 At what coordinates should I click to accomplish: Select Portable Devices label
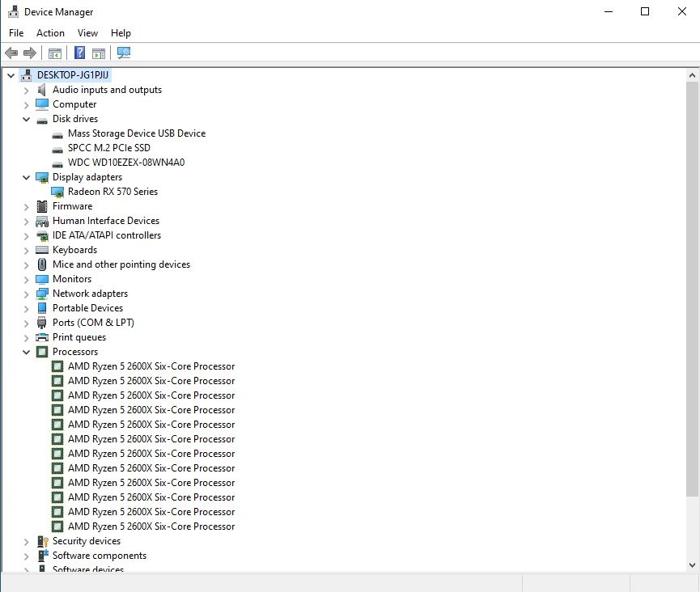(x=87, y=308)
